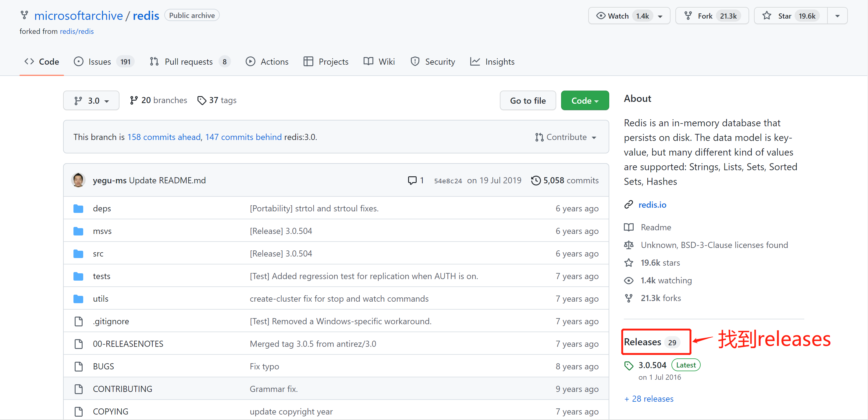
Task: Open the Security tab
Action: (433, 62)
